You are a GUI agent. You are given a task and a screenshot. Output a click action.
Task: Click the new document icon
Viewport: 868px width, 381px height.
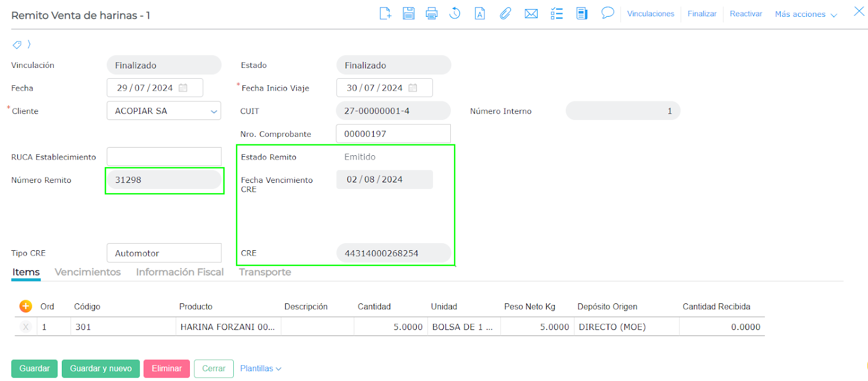(x=385, y=14)
